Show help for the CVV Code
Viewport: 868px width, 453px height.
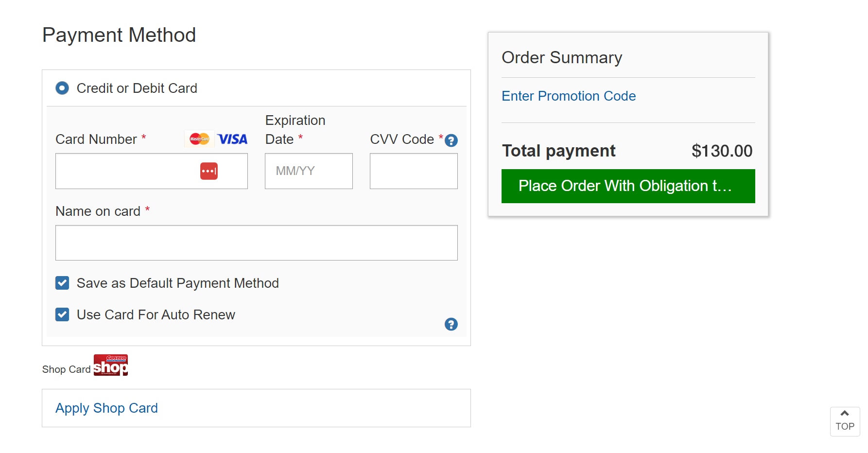click(451, 140)
